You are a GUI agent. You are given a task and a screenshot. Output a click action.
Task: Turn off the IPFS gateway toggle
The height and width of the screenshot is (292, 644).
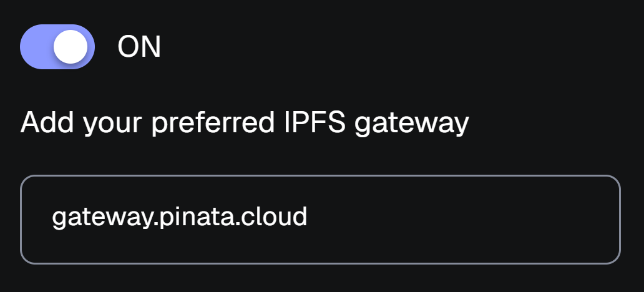coord(57,47)
